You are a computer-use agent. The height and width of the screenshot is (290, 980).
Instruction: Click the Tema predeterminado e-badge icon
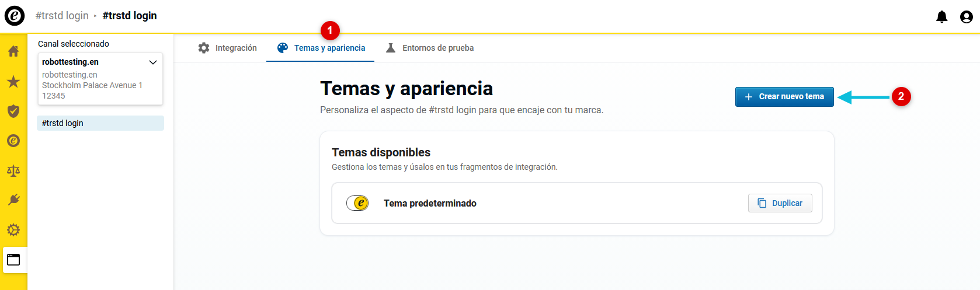click(357, 203)
